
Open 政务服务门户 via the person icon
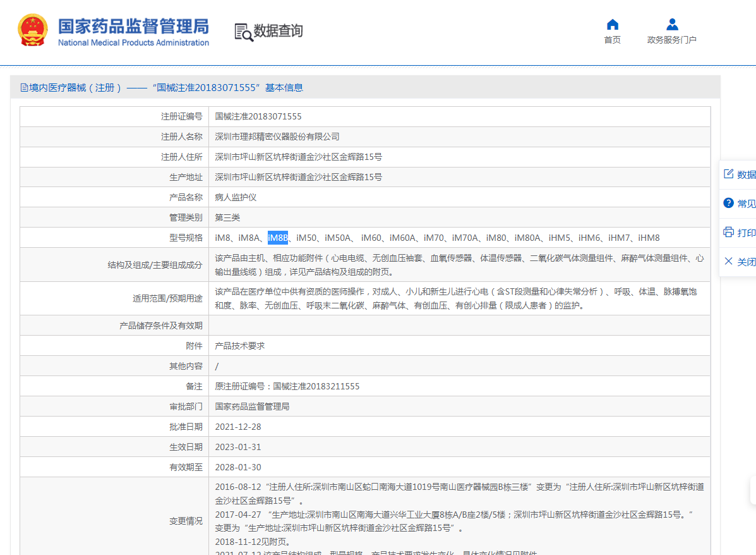[672, 24]
